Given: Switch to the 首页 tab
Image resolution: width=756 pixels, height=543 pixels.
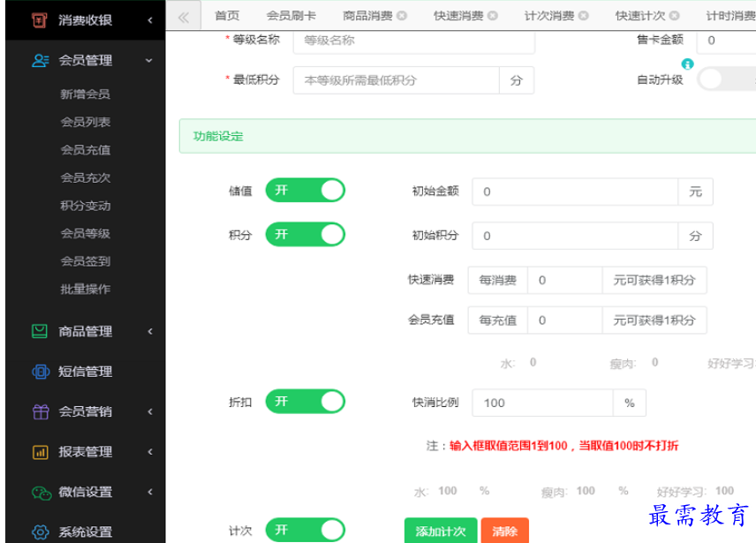Looking at the screenshot, I should coord(227,16).
